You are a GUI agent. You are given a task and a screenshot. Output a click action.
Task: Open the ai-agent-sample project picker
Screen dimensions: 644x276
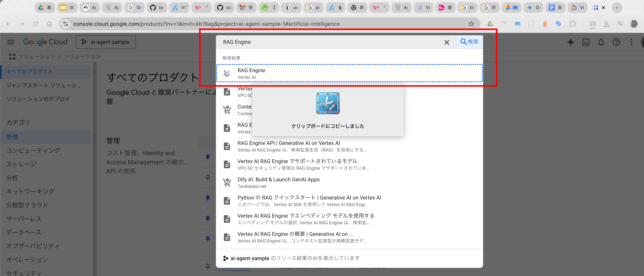pos(106,42)
